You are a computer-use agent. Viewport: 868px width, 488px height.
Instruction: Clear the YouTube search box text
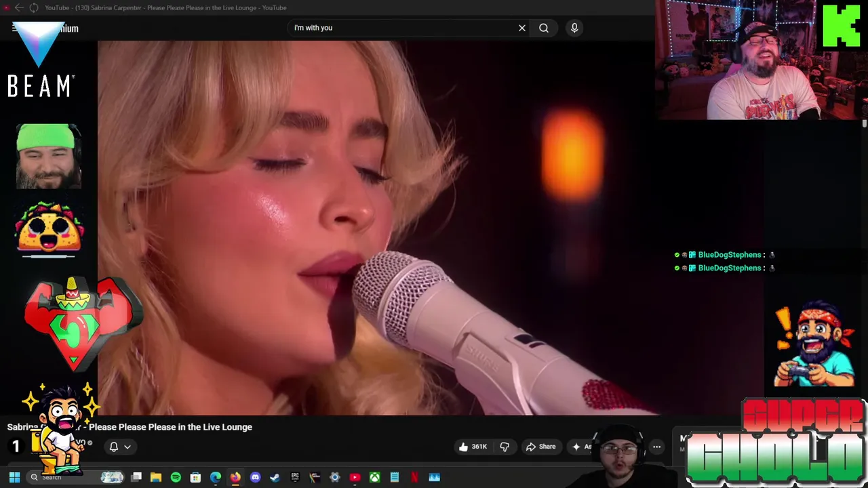point(522,28)
